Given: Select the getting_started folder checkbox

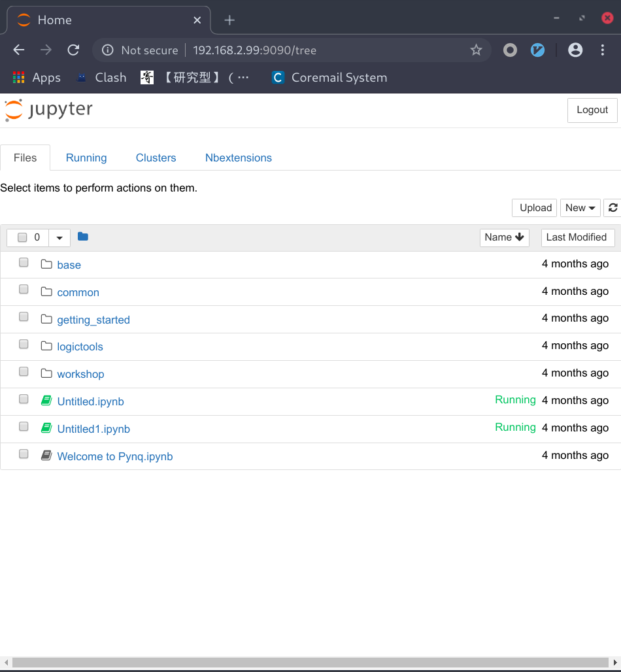Looking at the screenshot, I should coord(24,316).
